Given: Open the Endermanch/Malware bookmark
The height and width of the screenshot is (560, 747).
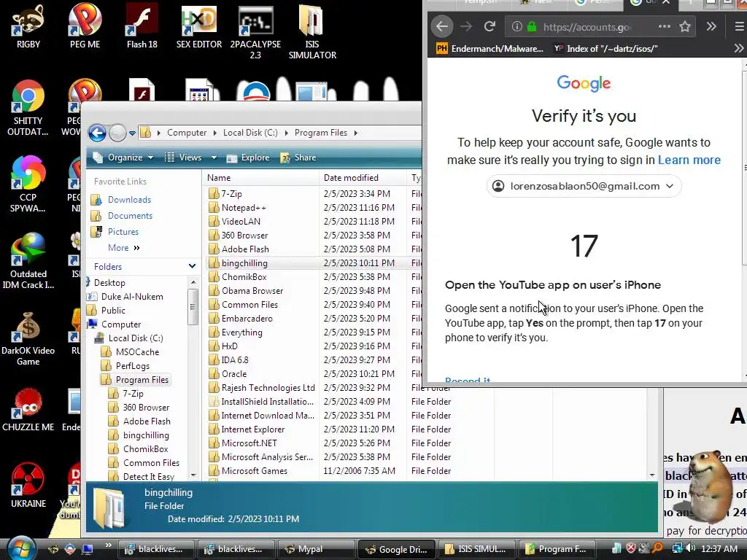Looking at the screenshot, I should click(489, 48).
